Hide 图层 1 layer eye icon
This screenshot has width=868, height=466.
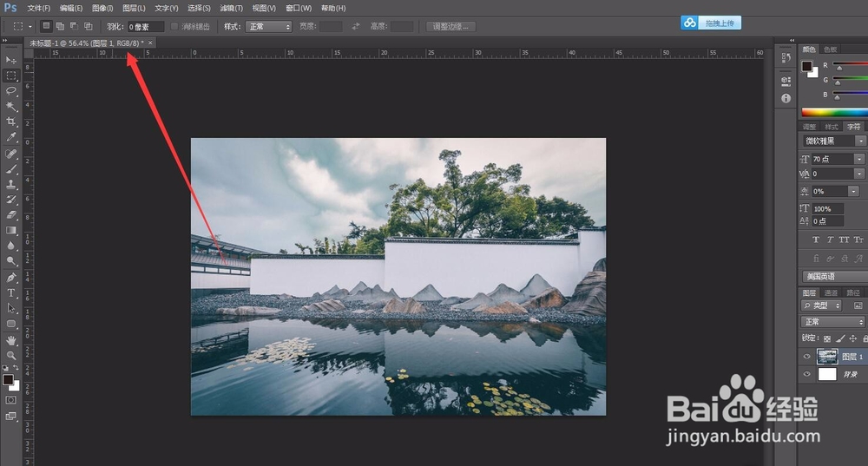(x=806, y=357)
